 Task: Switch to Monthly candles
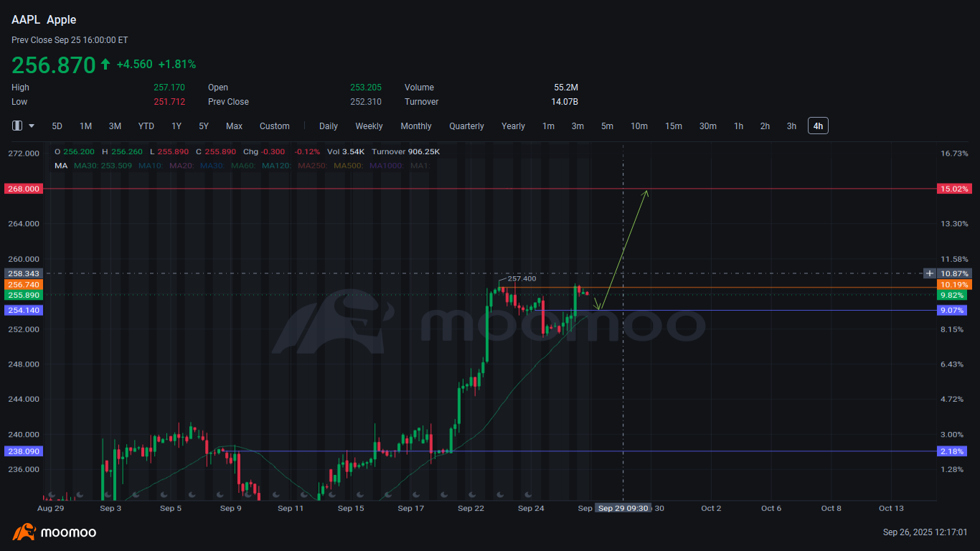(416, 126)
